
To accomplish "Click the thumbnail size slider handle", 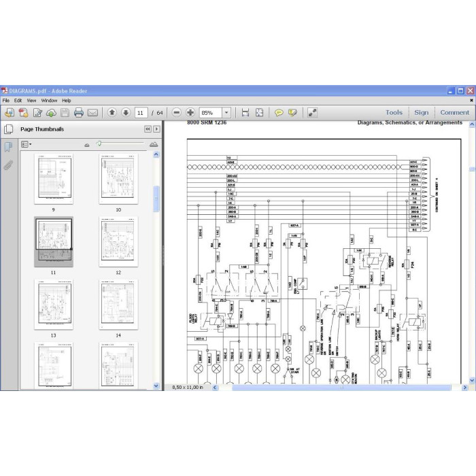I will pyautogui.click(x=99, y=143).
